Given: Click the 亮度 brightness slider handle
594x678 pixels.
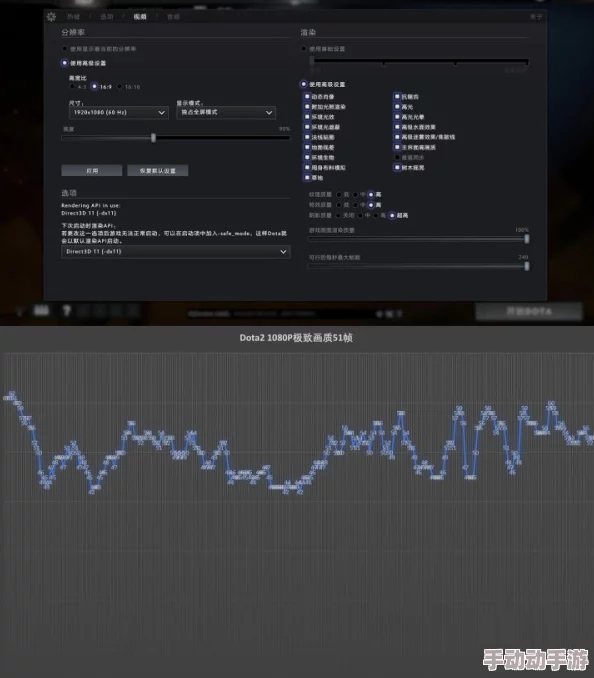Looking at the screenshot, I should pos(153,138).
